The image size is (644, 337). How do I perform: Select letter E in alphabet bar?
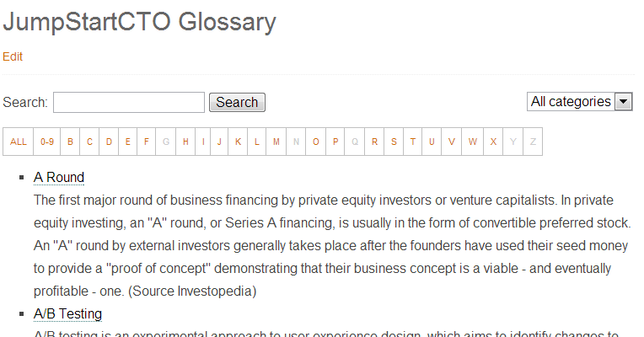click(x=128, y=142)
